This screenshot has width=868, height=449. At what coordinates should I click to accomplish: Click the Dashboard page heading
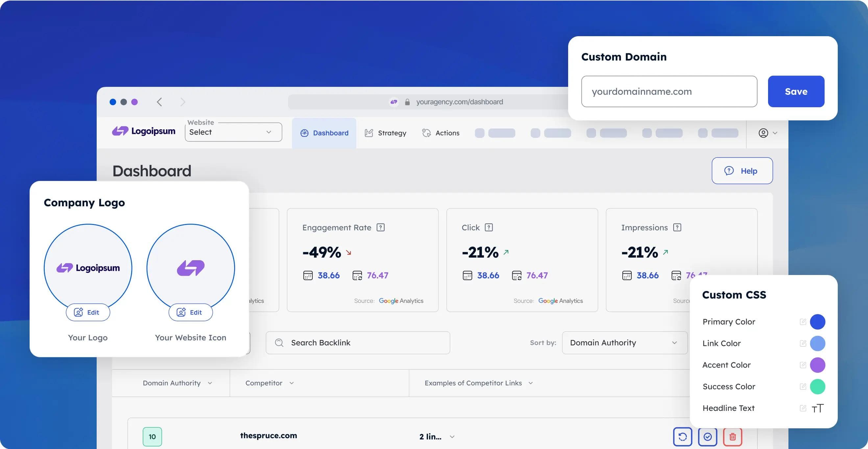(152, 171)
